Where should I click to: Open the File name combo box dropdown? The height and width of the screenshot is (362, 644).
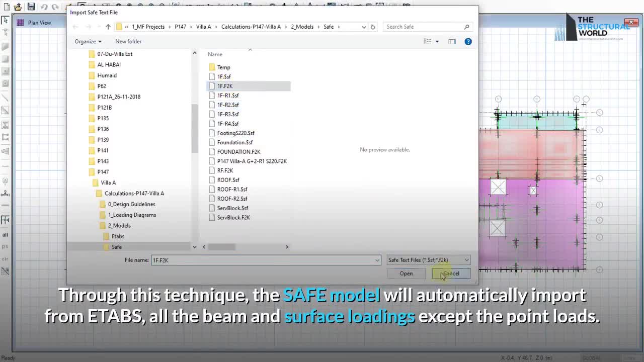coord(377,260)
